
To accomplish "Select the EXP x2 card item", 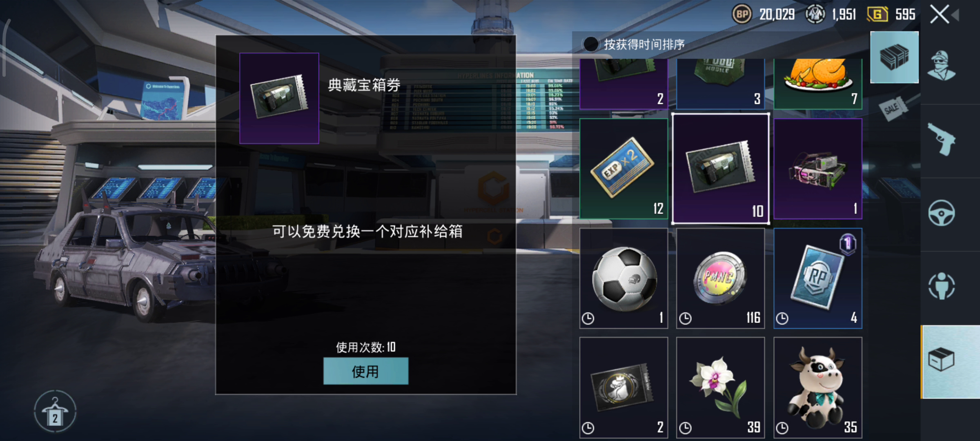I will pos(624,169).
